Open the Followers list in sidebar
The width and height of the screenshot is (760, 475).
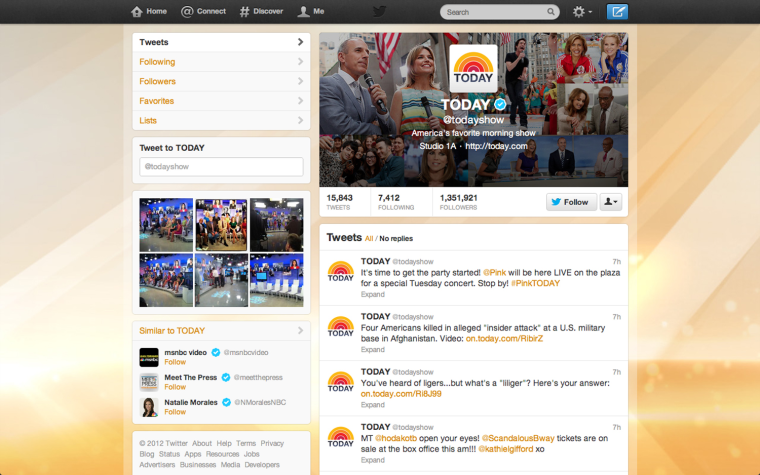pos(222,81)
